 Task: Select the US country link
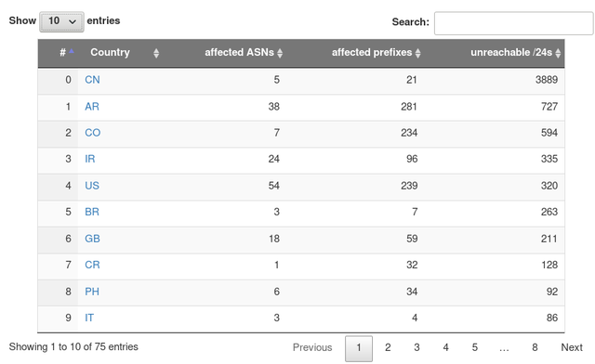92,186
